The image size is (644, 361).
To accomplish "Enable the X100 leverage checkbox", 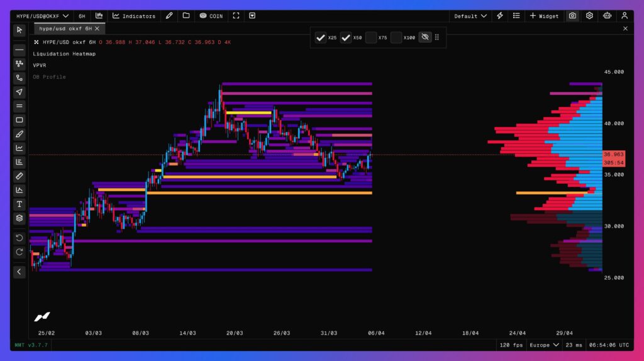I will [396, 38].
